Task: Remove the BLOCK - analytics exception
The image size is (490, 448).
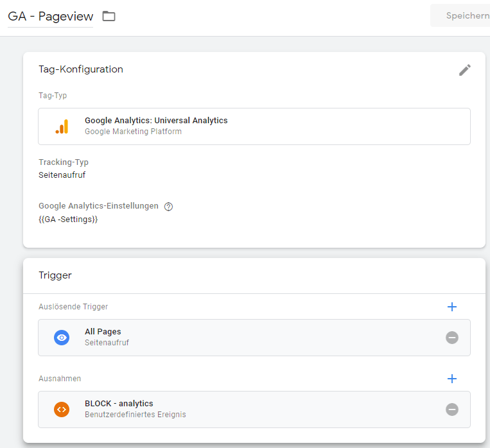Action: (x=452, y=409)
